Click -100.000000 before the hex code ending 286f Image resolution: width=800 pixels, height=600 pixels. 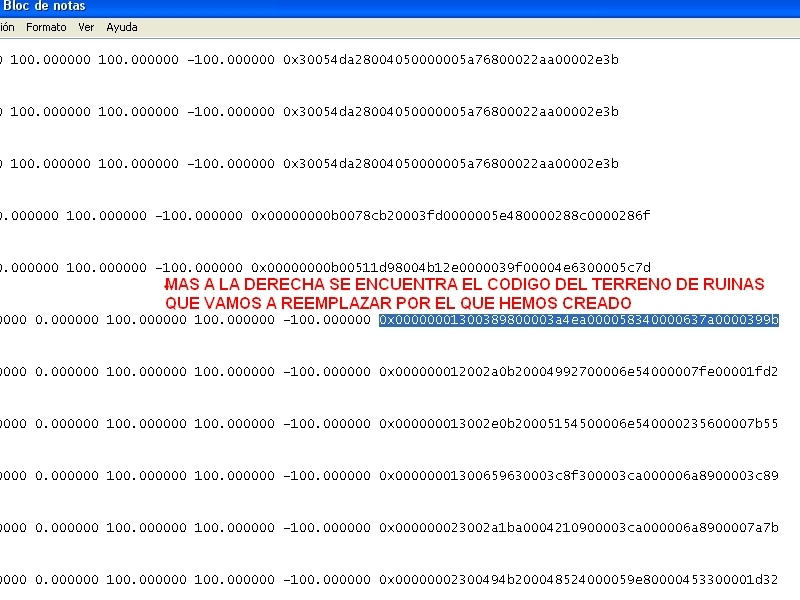pyautogui.click(x=198, y=216)
